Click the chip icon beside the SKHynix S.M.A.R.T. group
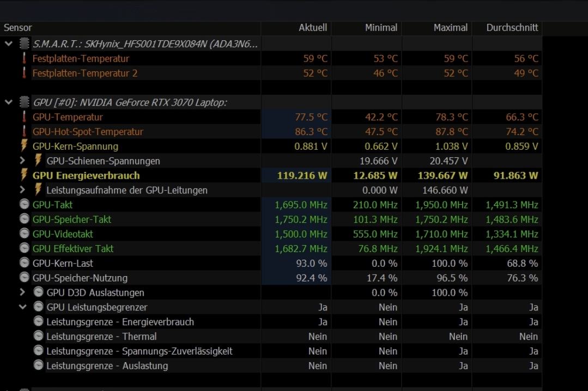 coord(24,44)
